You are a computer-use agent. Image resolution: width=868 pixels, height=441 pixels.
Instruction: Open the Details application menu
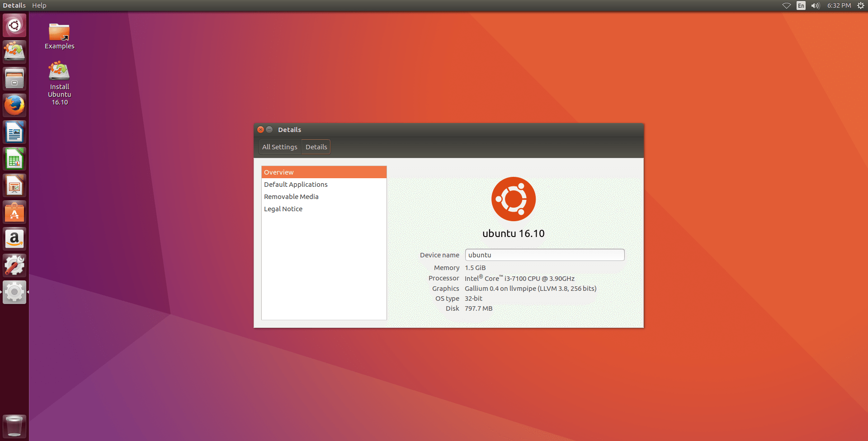coord(14,5)
